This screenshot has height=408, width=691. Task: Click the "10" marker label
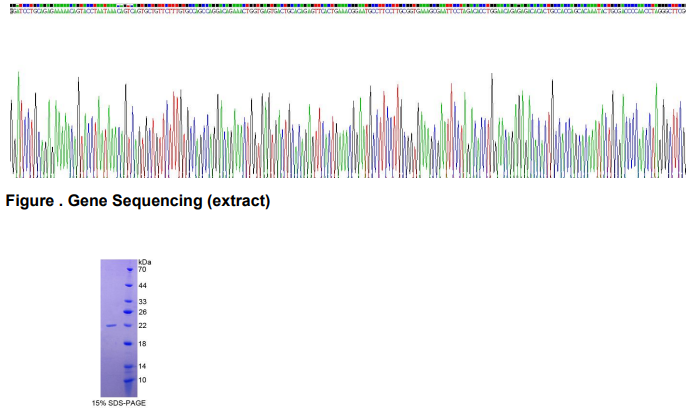click(142, 380)
